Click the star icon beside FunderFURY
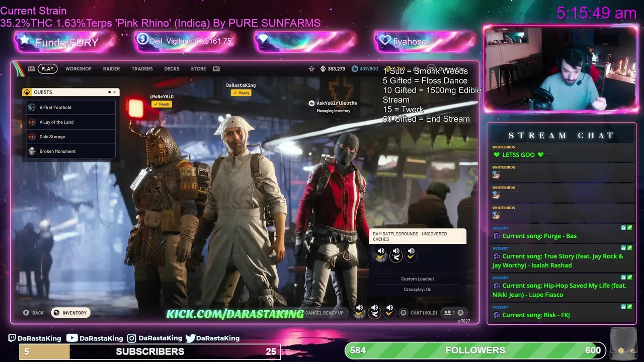The image size is (644, 362). (x=24, y=40)
